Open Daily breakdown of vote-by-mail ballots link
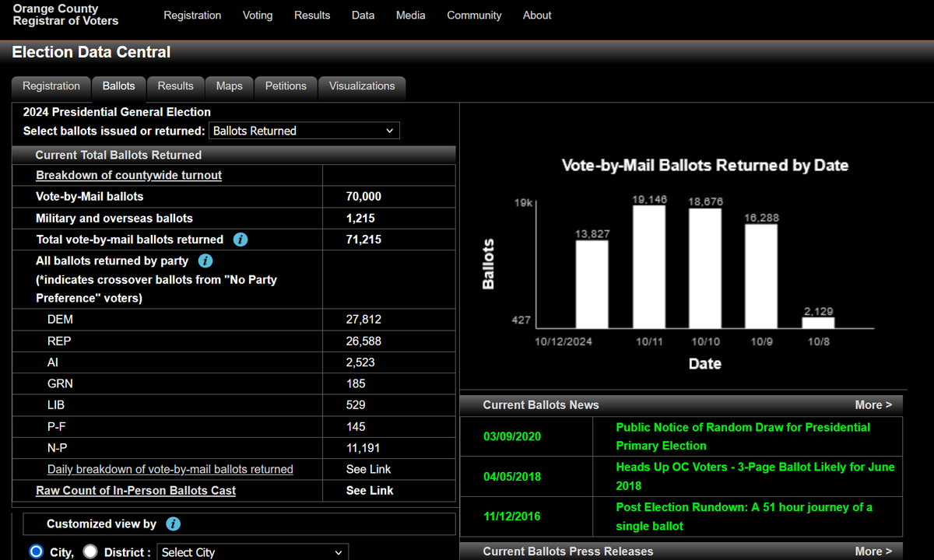The width and height of the screenshot is (934, 560). pyautogui.click(x=170, y=469)
